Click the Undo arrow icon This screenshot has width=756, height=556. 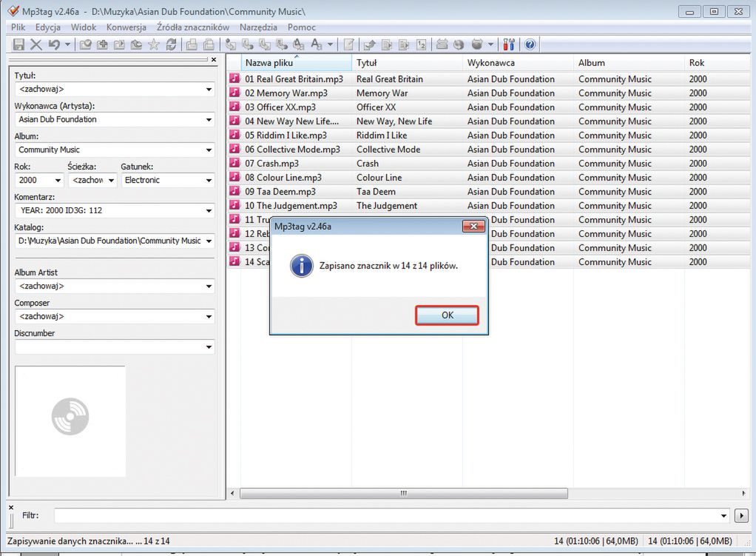[54, 45]
